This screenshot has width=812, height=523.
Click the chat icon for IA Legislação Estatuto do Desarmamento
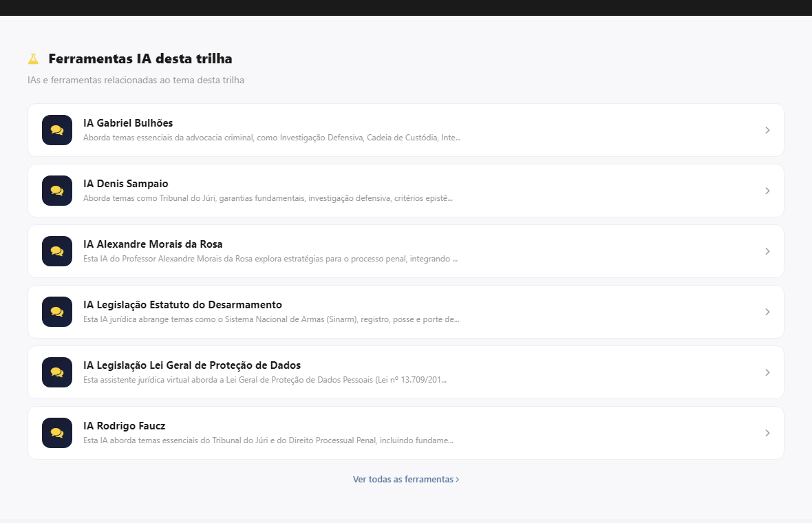tap(57, 312)
